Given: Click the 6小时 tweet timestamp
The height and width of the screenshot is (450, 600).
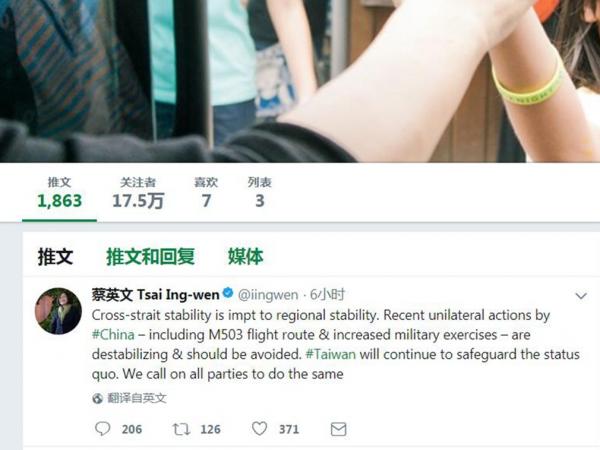Looking at the screenshot, I should pos(327,294).
